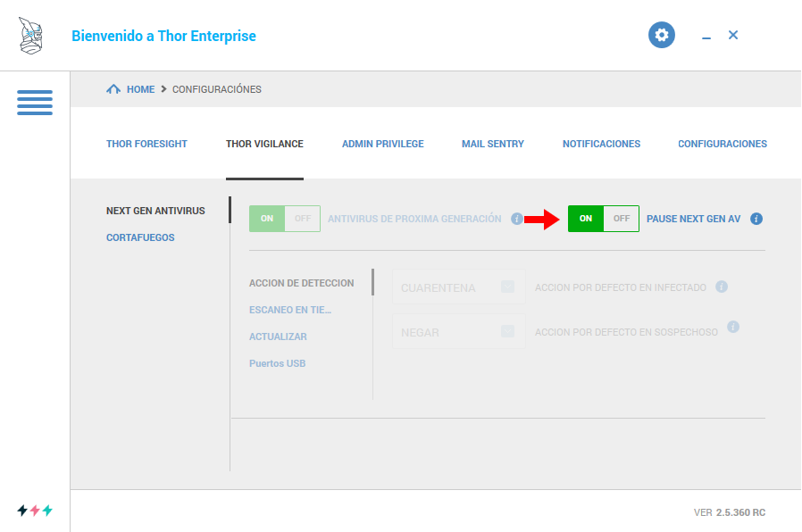
Task: Switch to the Mail Sentry tab
Action: (492, 144)
